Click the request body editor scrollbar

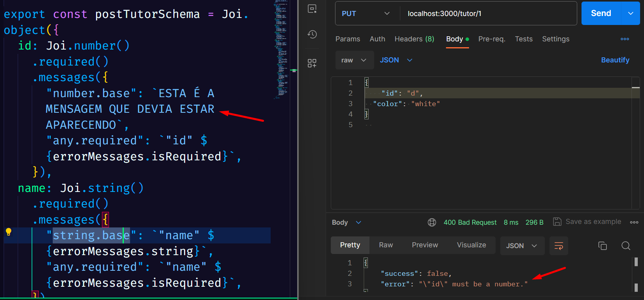point(636,143)
